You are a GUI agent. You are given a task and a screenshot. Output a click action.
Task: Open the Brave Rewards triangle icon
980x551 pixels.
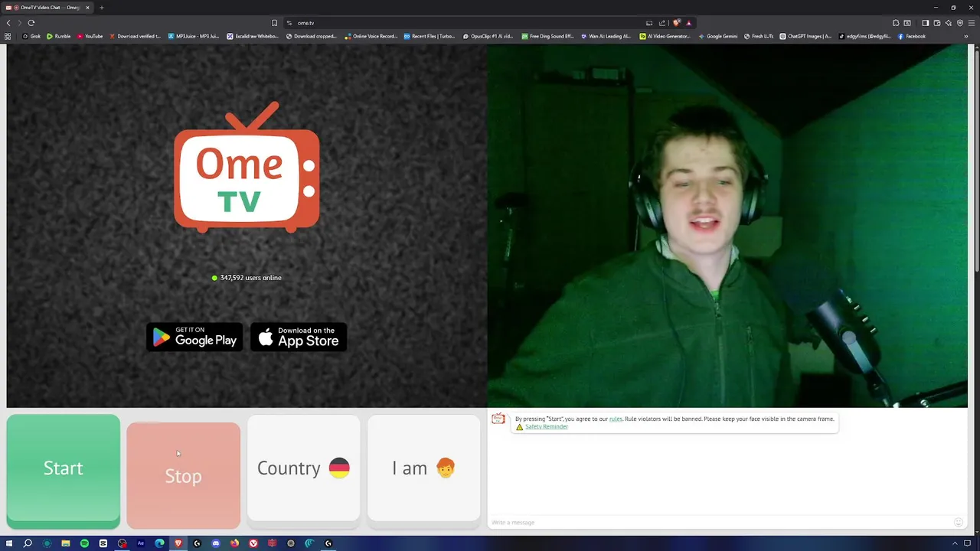tap(688, 23)
